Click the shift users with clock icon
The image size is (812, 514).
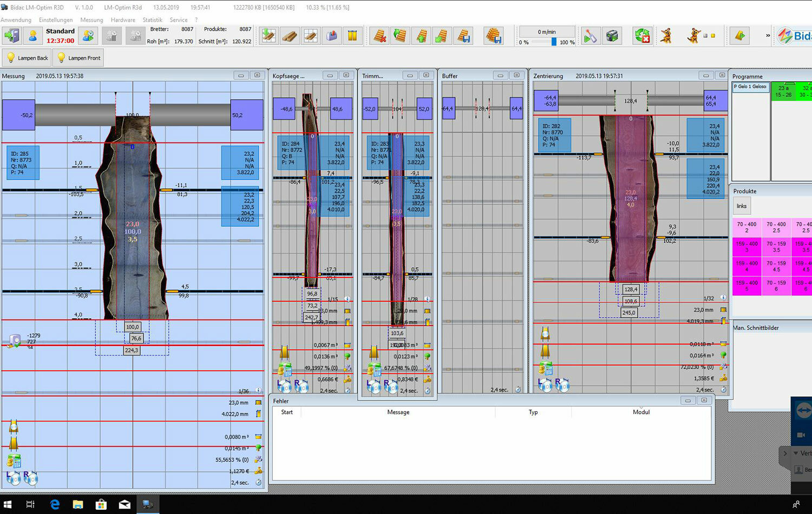click(88, 36)
